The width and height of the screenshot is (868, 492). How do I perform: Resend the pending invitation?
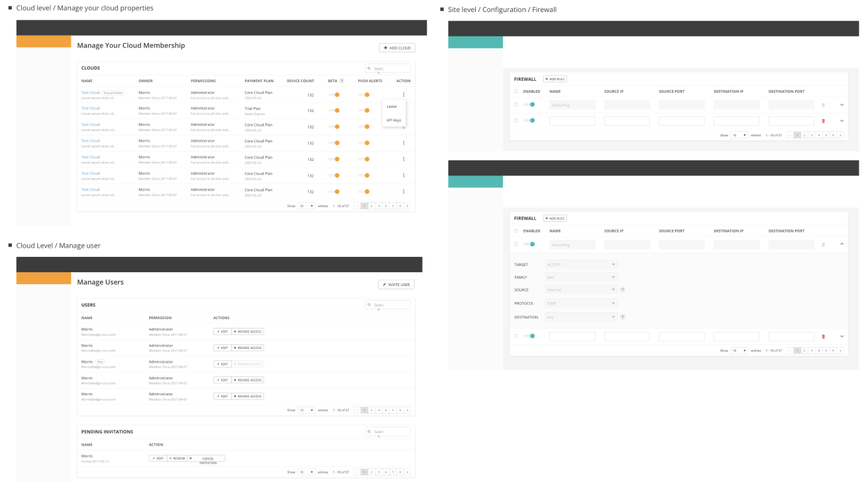click(x=177, y=458)
